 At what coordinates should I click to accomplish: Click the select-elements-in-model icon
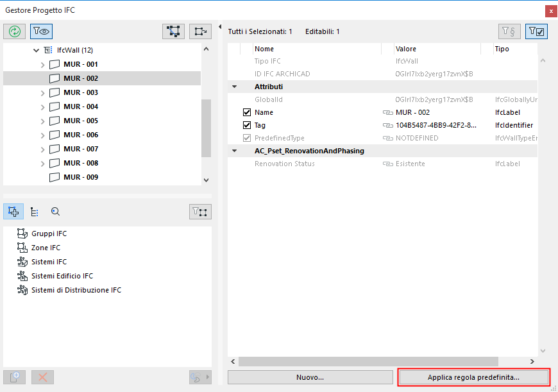click(x=173, y=31)
